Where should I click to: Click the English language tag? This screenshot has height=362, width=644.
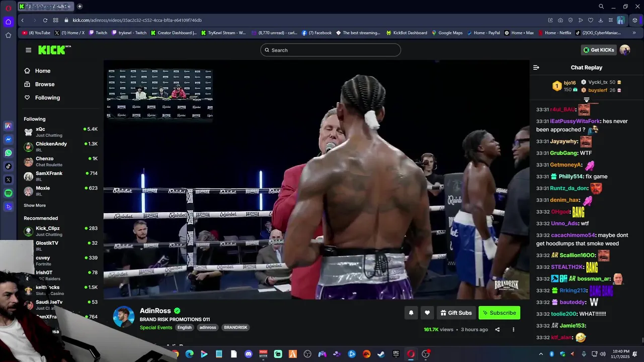point(184,327)
